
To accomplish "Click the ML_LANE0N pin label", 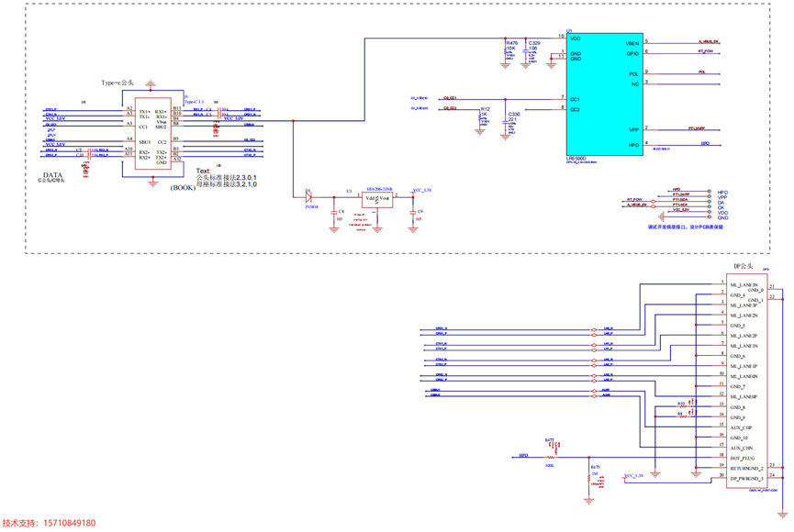I will (x=744, y=377).
